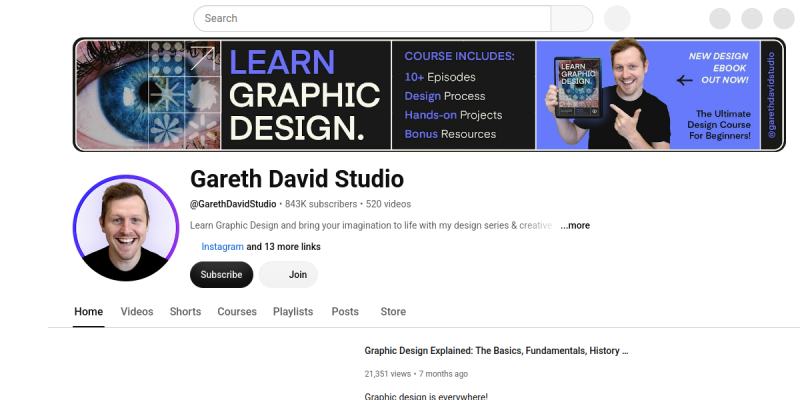Click the Search input field
The width and height of the screenshot is (800, 400).
pos(372,18)
